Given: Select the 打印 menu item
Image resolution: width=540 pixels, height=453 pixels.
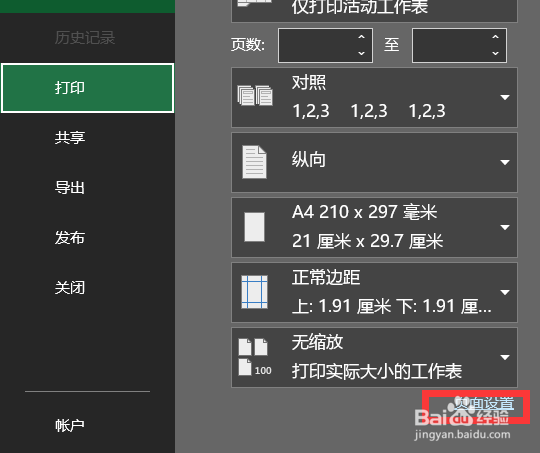Looking at the screenshot, I should (x=87, y=88).
